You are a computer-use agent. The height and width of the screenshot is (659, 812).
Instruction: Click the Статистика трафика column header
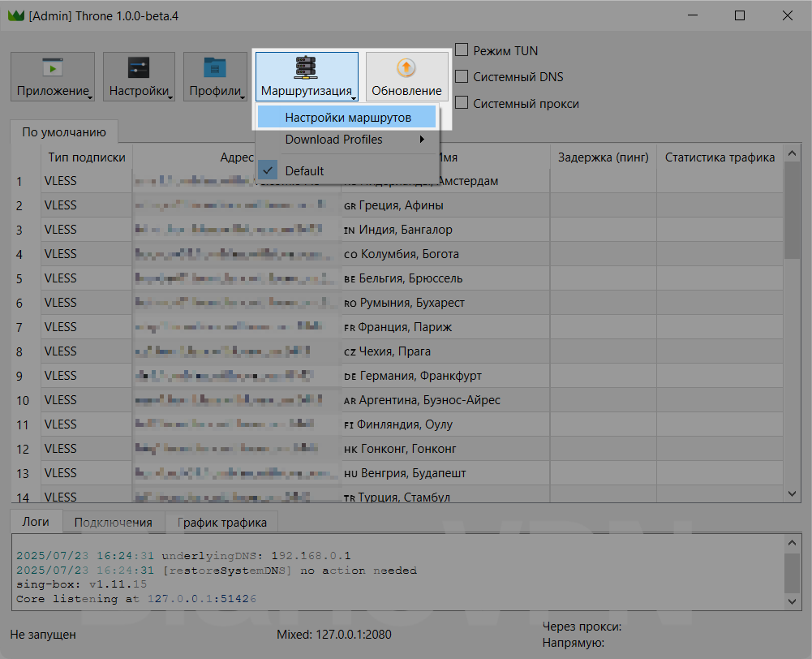click(719, 157)
